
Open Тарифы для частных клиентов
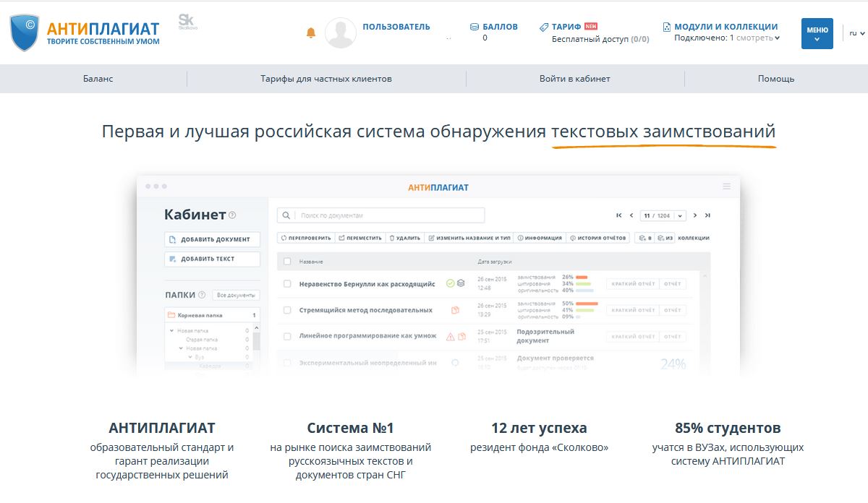pos(326,79)
